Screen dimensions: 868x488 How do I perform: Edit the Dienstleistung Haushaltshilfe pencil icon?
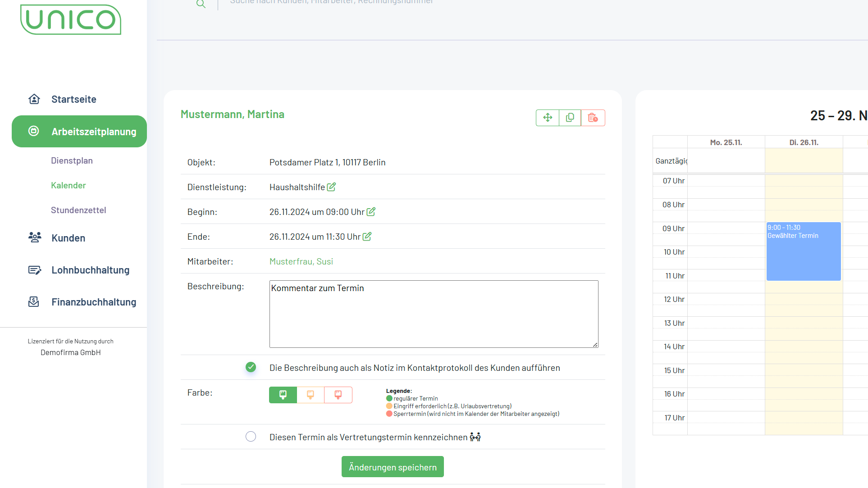[x=331, y=187]
